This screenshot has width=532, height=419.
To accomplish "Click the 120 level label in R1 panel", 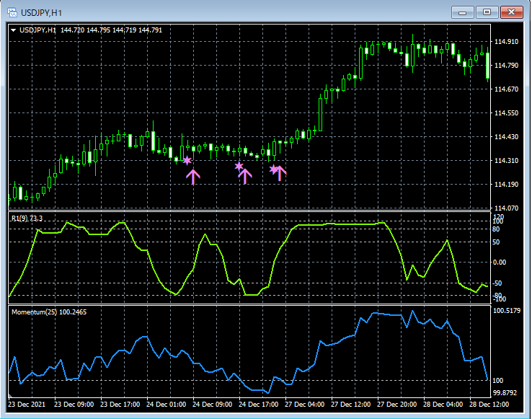I will pos(498,216).
